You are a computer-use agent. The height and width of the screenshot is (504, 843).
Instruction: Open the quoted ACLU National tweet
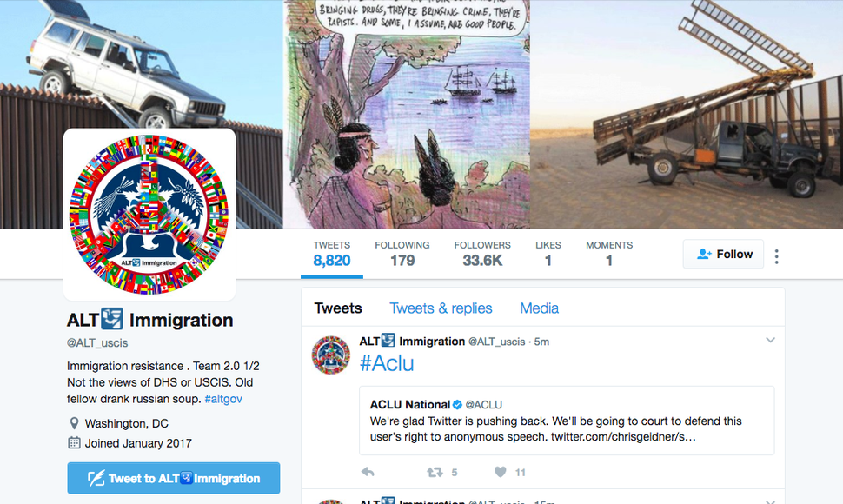coord(567,421)
